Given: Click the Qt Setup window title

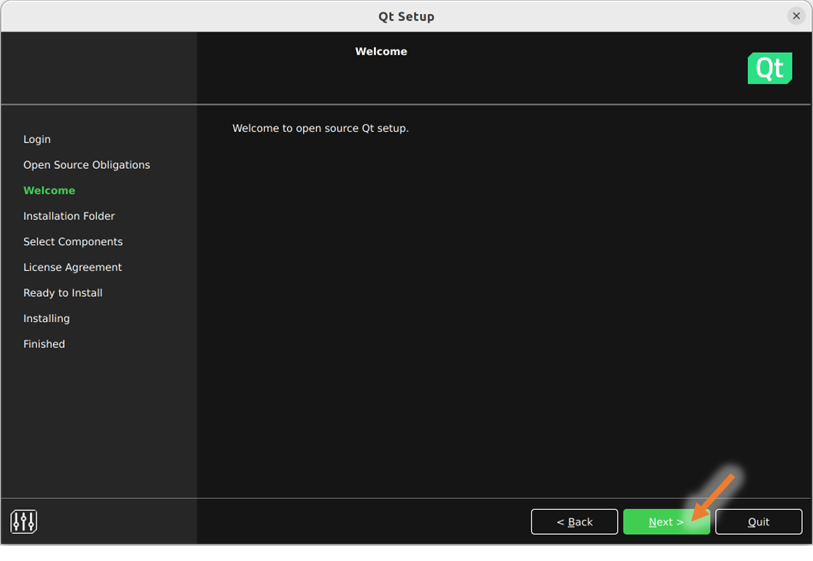Looking at the screenshot, I should pyautogui.click(x=406, y=17).
